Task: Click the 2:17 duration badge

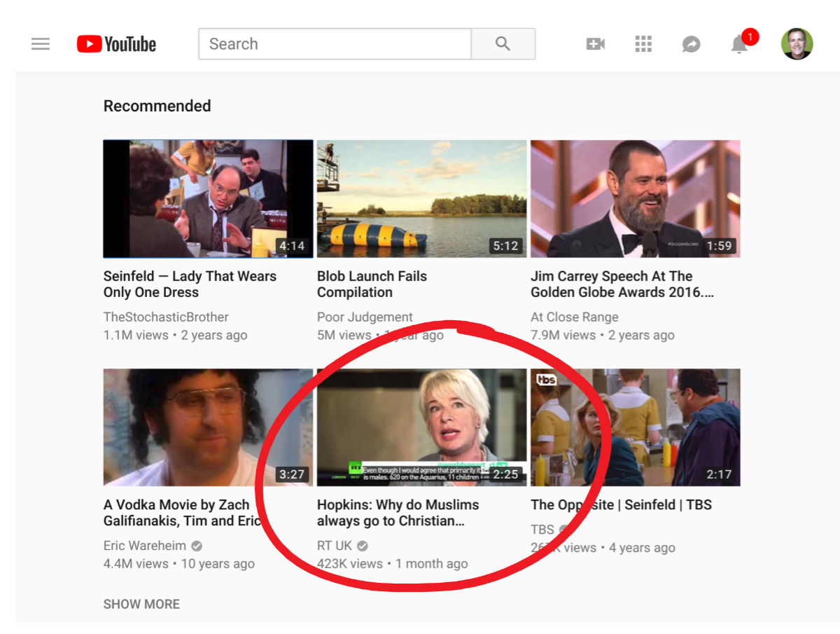Action: [719, 474]
